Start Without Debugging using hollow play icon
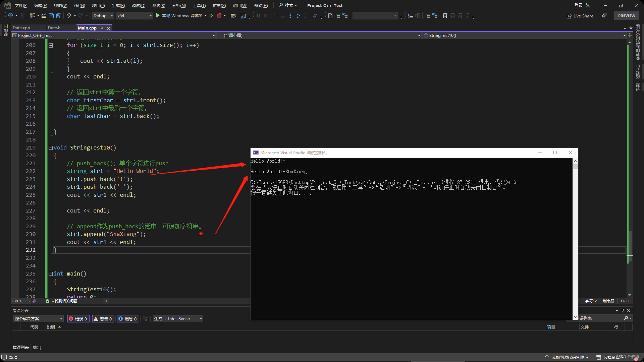Screen dimensions: 644x362 pyautogui.click(x=211, y=16)
